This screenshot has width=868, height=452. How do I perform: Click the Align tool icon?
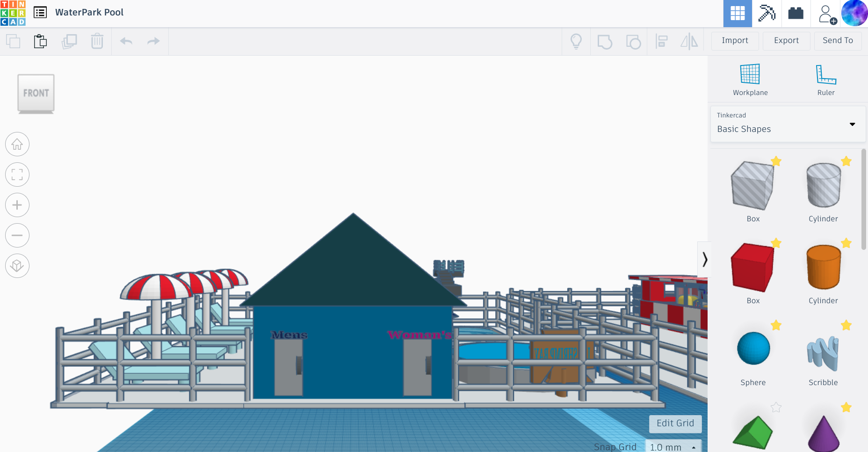tap(661, 42)
